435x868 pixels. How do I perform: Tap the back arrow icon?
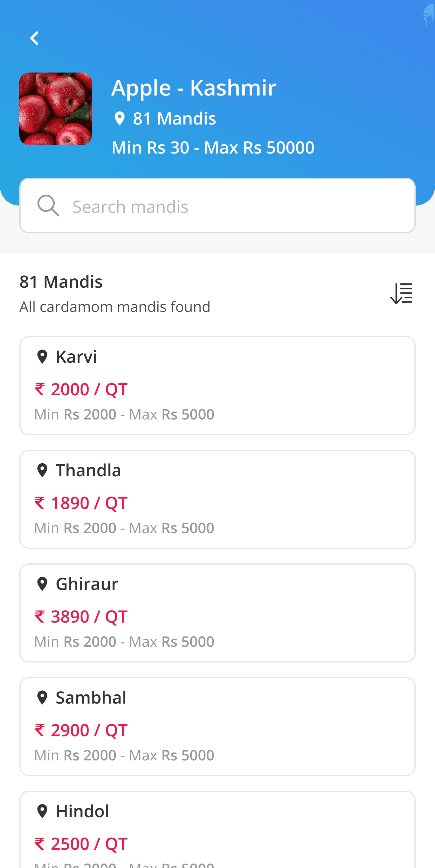click(34, 38)
